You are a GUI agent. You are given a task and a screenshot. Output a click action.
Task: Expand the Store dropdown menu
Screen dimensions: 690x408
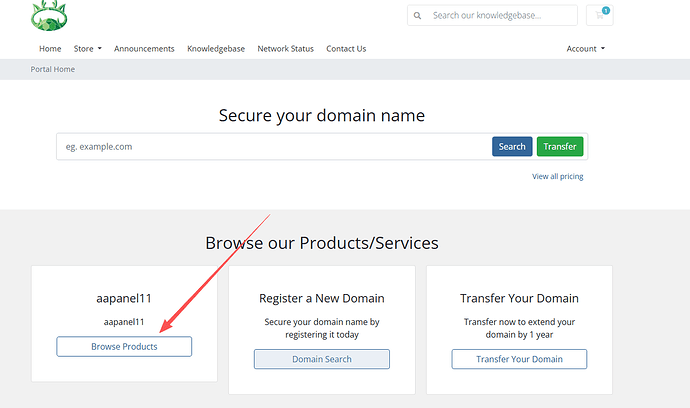tap(88, 49)
